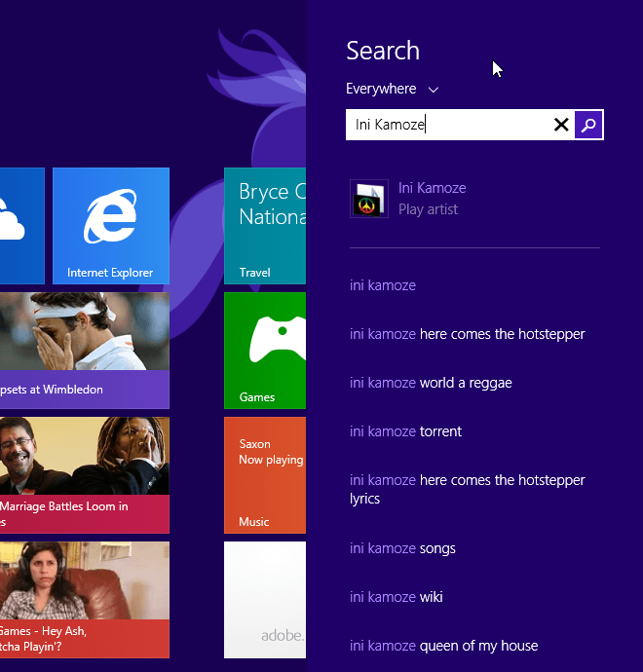Viewport: 643px width, 672px height.
Task: Choose the 'ini kamoze torrent' suggestion
Action: click(x=405, y=431)
